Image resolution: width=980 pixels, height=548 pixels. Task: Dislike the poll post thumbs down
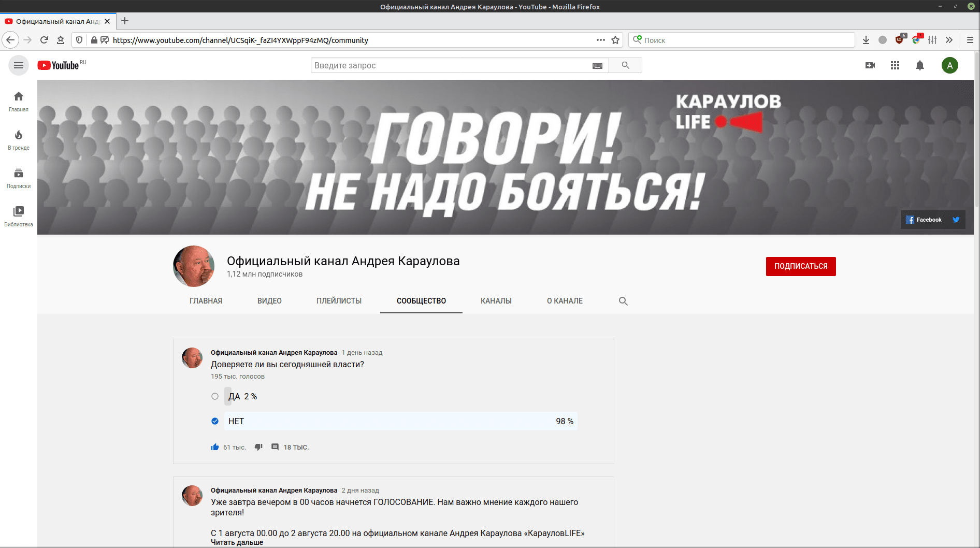point(258,447)
